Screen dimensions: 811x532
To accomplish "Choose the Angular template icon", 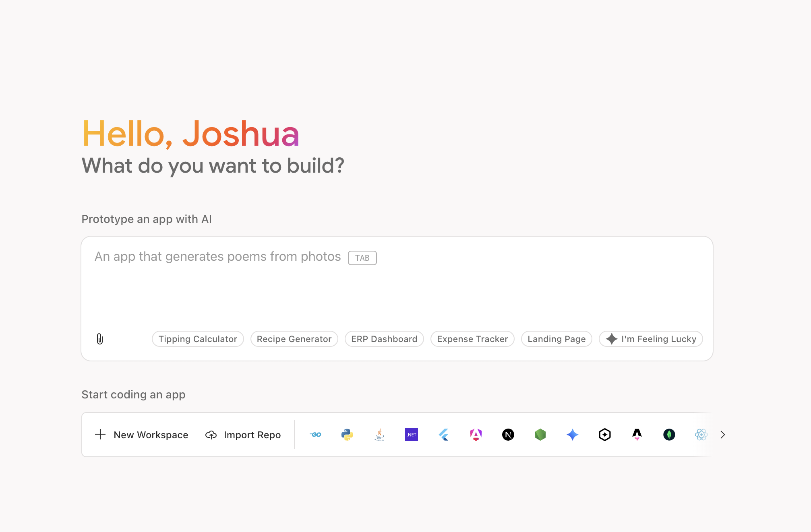I will [x=476, y=435].
